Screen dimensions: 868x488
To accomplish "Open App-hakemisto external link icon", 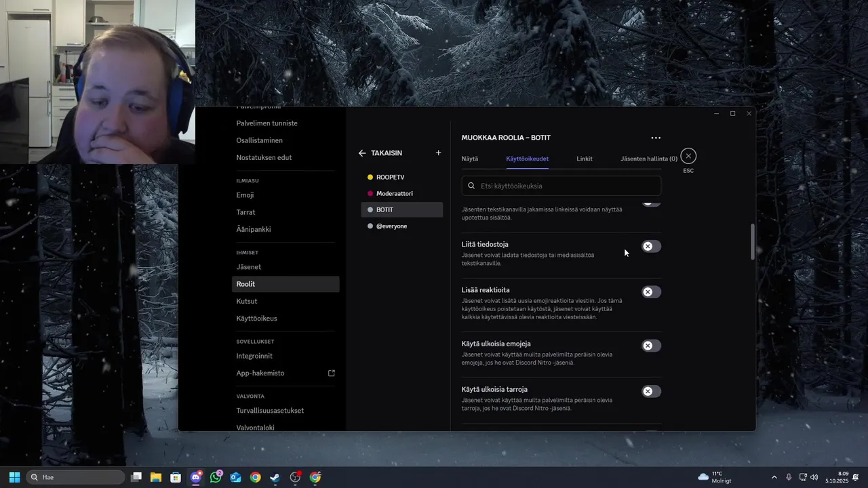I will pos(332,373).
